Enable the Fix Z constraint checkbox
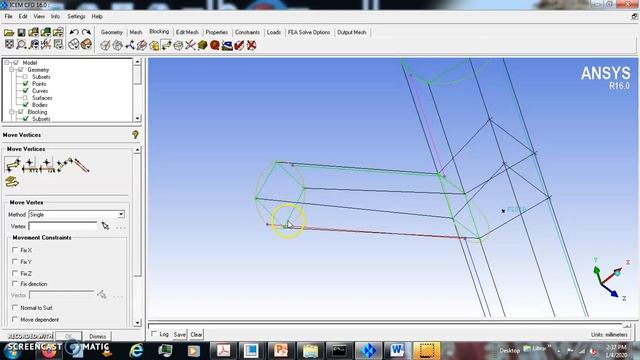The height and width of the screenshot is (360, 640). pos(15,273)
